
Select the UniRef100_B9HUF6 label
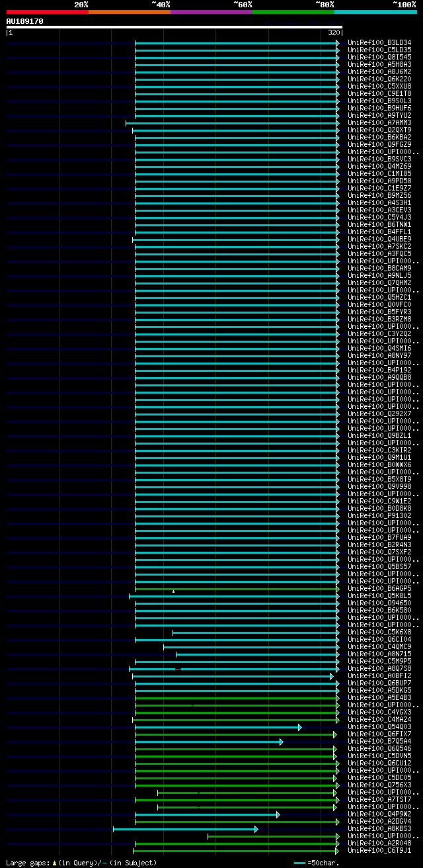[x=379, y=108]
